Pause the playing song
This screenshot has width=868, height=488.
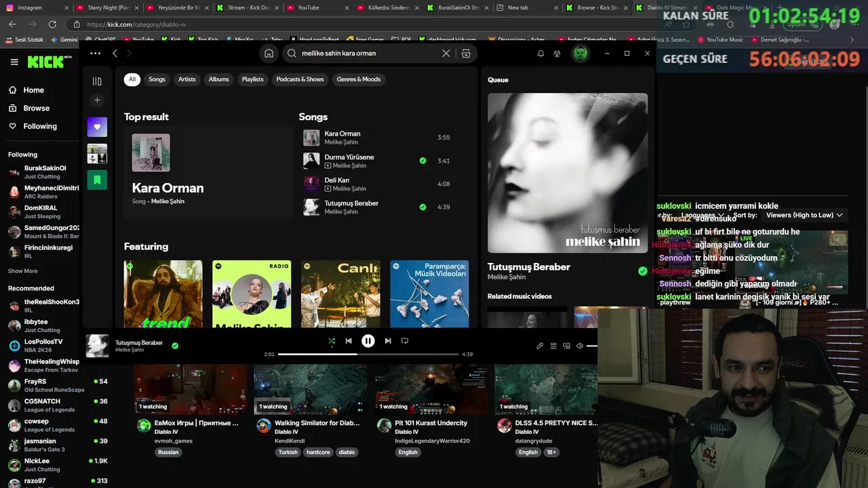coord(368,341)
